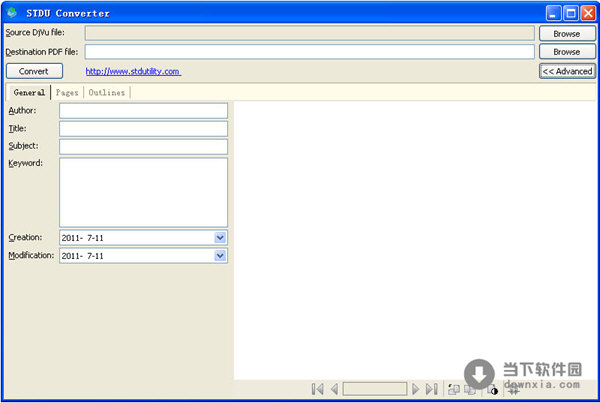Click the Title text field
This screenshot has width=600, height=403.
click(x=143, y=129)
